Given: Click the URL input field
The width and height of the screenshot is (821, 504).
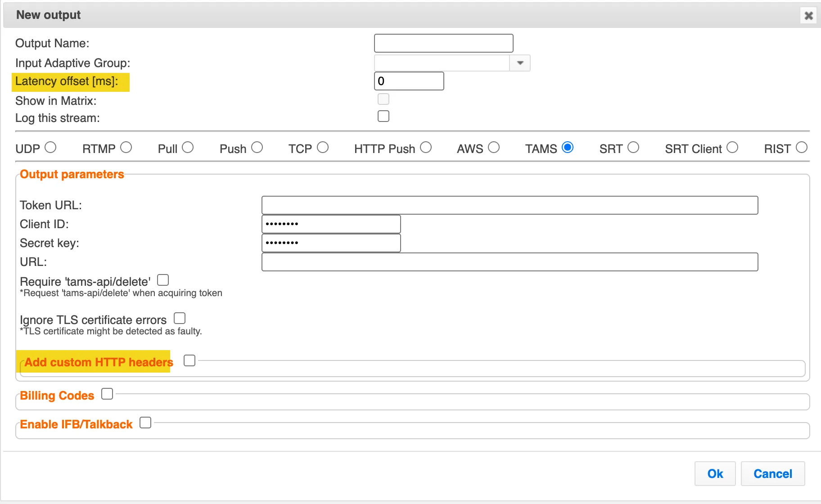Looking at the screenshot, I should click(x=510, y=262).
